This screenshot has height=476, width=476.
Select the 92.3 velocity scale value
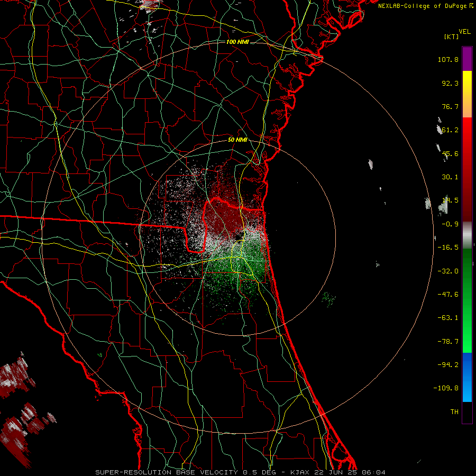click(x=450, y=83)
